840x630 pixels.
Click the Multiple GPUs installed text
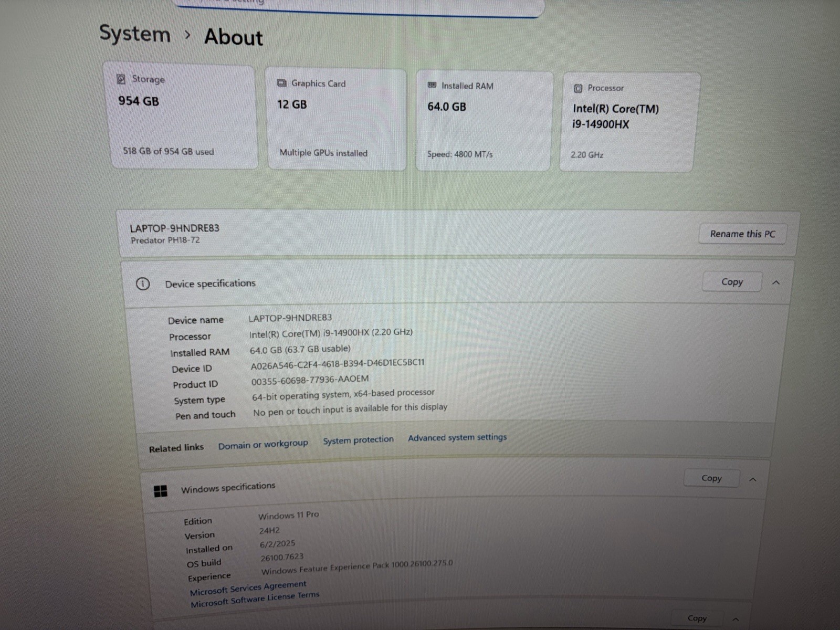click(x=323, y=153)
